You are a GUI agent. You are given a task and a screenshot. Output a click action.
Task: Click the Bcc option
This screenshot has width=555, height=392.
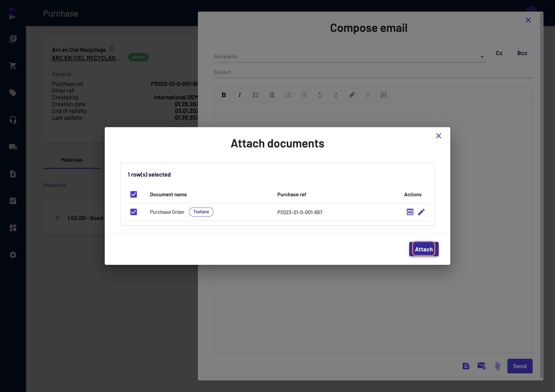tap(522, 53)
